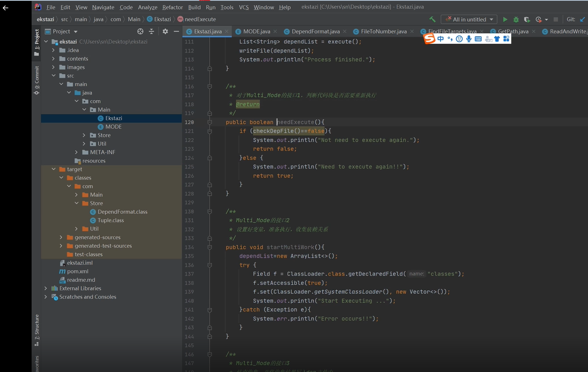This screenshot has width=588, height=372.
Task: Run with Coverage using shield icon
Action: click(527, 20)
